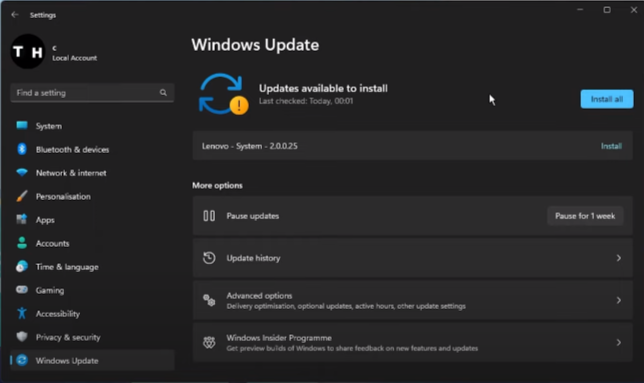Image resolution: width=644 pixels, height=383 pixels.
Task: Click Pause for 1 week button
Action: click(x=585, y=216)
